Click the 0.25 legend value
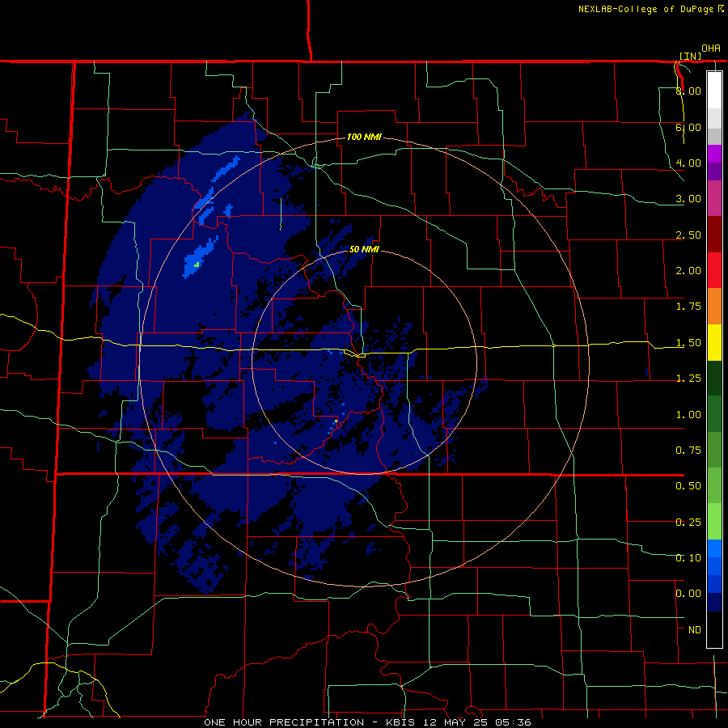The image size is (728, 728). pos(688,523)
